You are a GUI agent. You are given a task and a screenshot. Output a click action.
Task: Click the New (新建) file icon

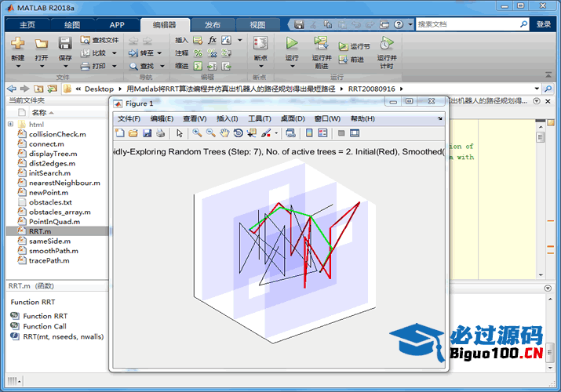click(x=17, y=43)
